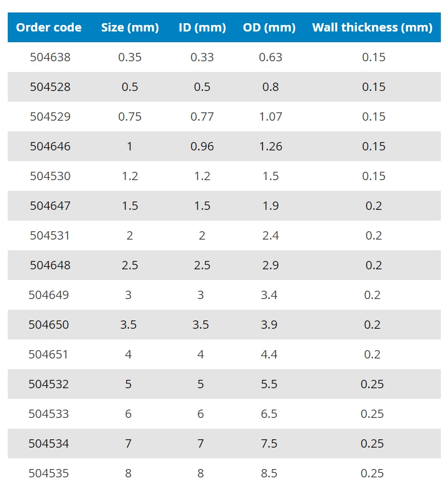Click order code 504650
This screenshot has width=448, height=494.
point(49,325)
